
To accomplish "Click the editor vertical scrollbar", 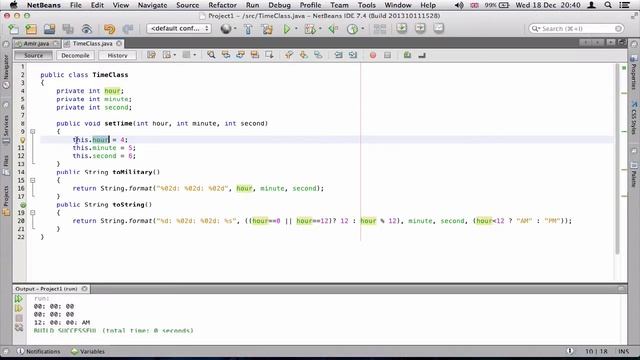I will coord(617,159).
